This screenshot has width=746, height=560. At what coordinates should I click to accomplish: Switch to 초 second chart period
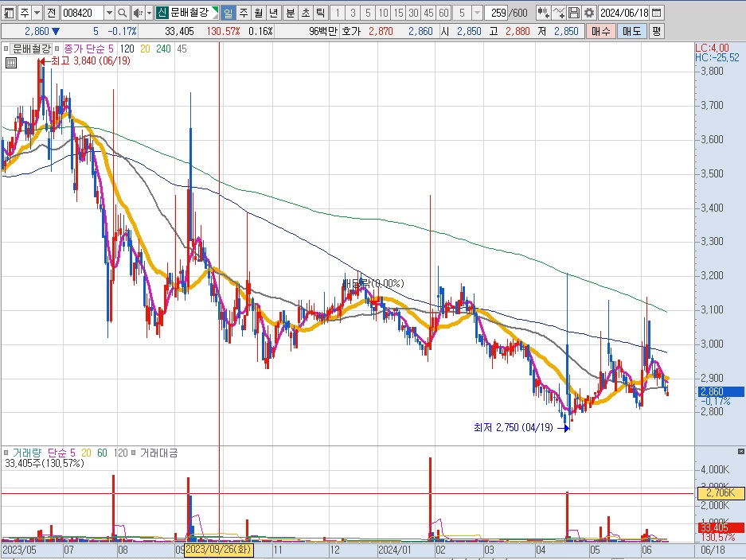coord(306,13)
